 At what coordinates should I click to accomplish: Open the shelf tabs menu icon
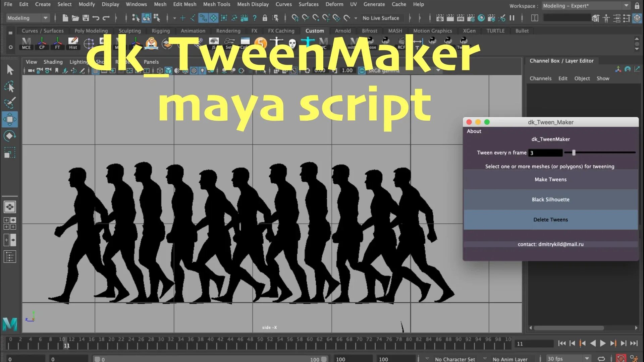coord(10,33)
